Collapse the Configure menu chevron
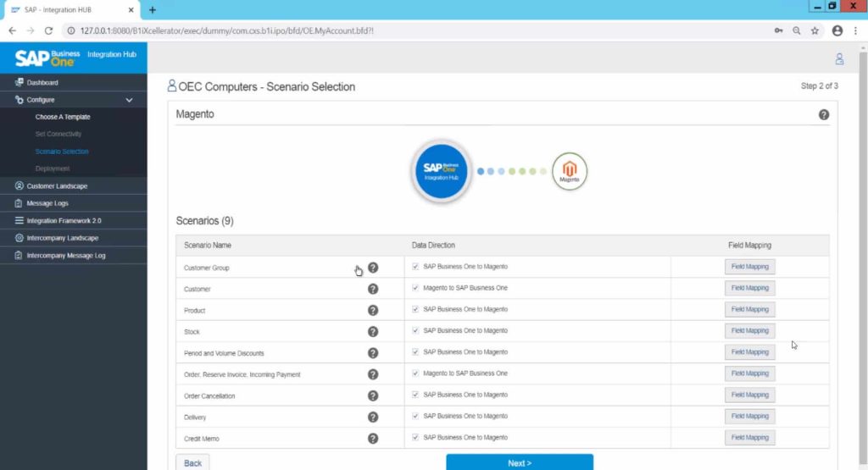The image size is (868, 470). [129, 100]
